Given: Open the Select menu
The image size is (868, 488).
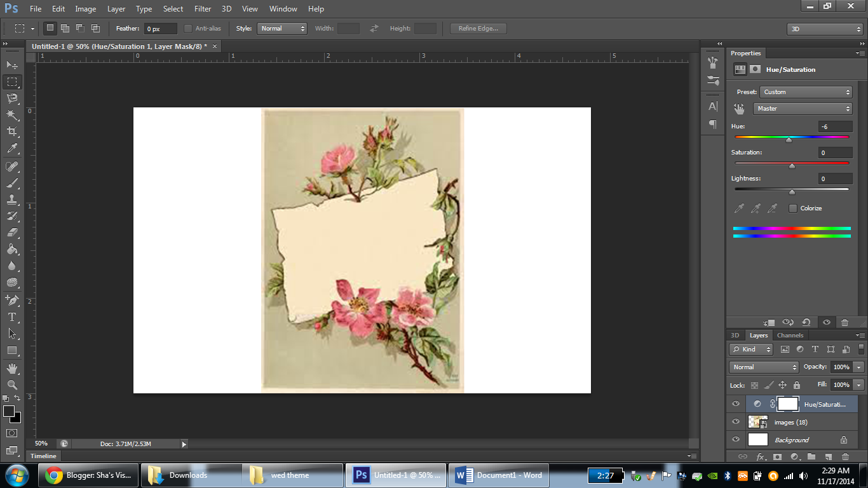Looking at the screenshot, I should point(173,9).
